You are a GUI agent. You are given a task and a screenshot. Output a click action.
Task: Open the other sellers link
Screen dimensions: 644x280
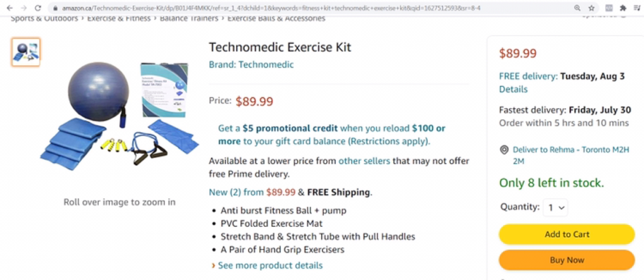pos(364,161)
